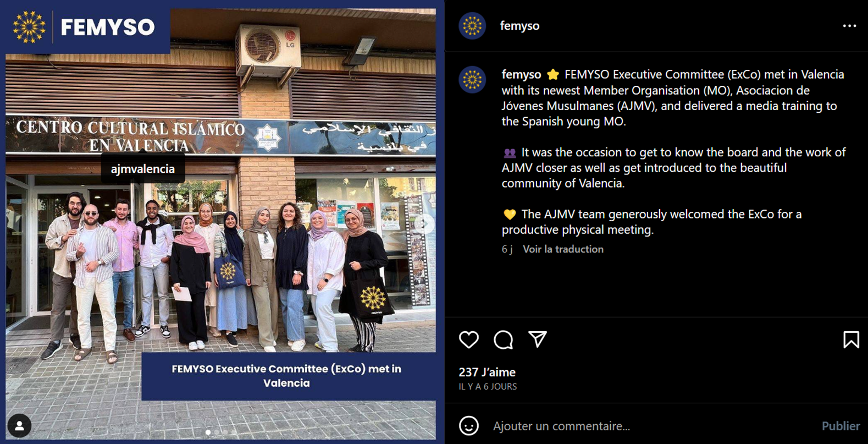Open femyso avatar beside the caption
Screen dimensions: 868x444
tap(472, 80)
